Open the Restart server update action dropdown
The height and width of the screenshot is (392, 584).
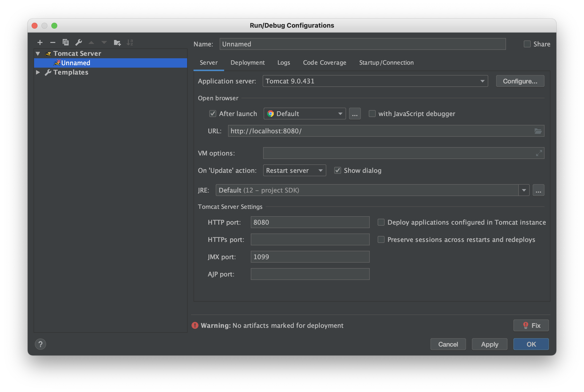click(294, 171)
